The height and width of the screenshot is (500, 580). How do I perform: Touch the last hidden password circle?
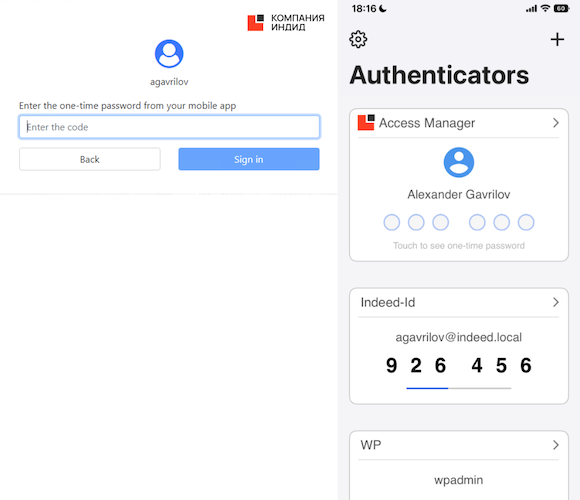526,222
